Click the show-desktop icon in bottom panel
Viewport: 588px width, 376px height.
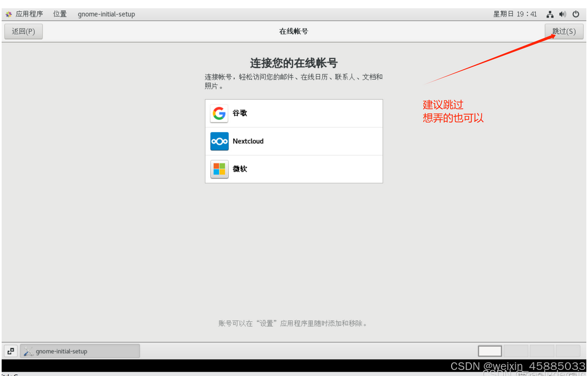[10, 351]
